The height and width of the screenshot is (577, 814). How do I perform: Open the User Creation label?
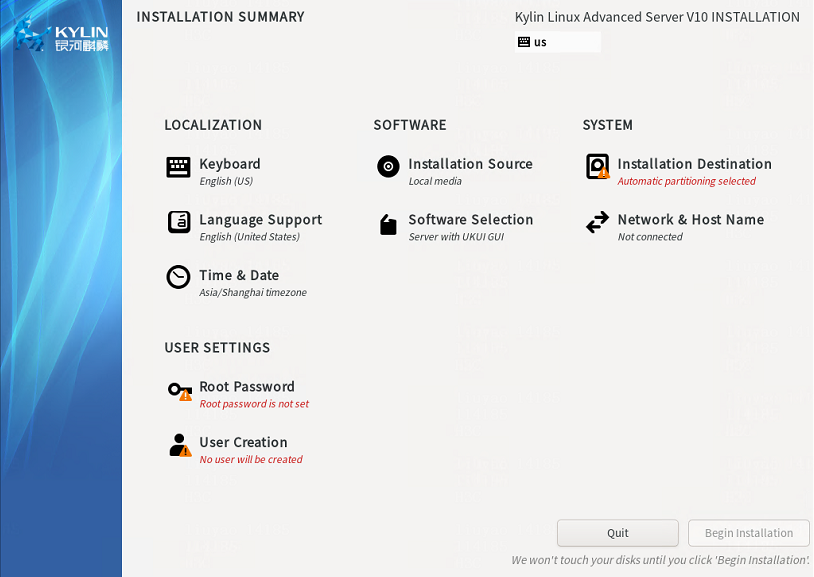(x=243, y=442)
